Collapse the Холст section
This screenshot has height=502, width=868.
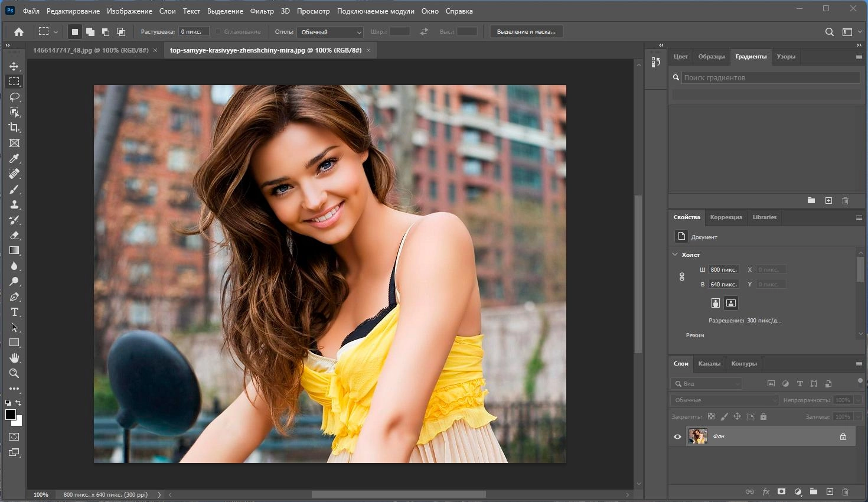[675, 255]
